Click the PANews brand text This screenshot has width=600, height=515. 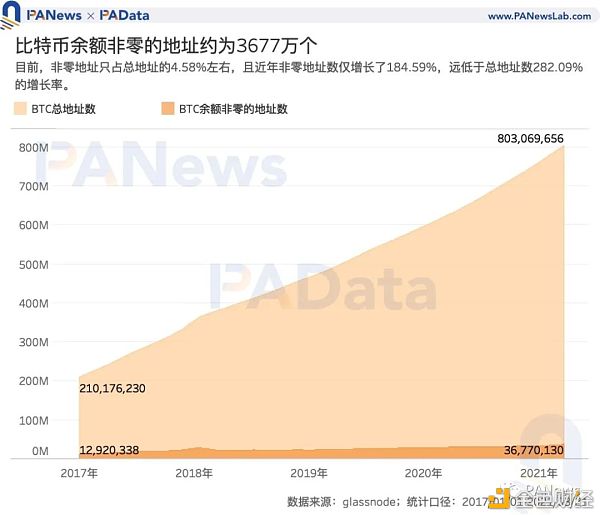tap(54, 15)
